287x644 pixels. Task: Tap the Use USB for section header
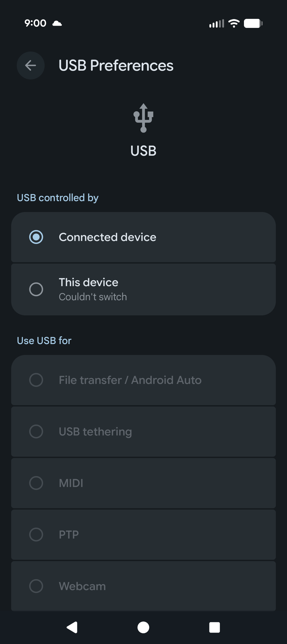click(44, 341)
